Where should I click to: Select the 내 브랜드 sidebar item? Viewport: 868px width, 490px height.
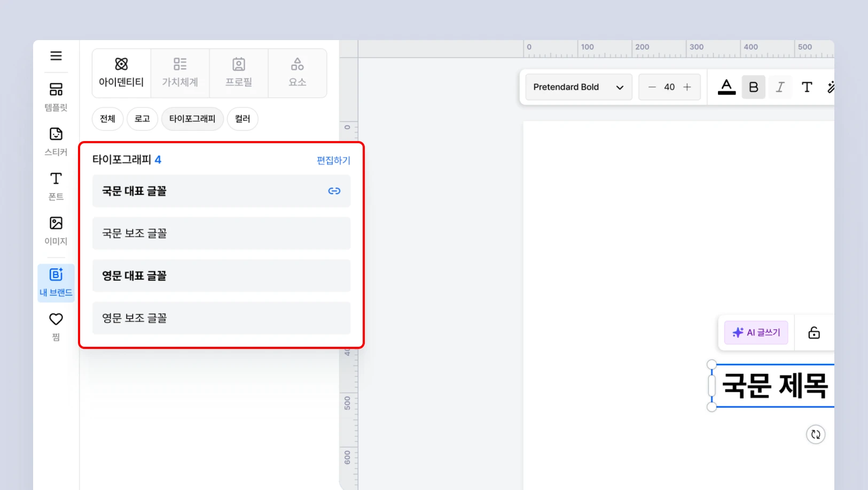tap(56, 283)
